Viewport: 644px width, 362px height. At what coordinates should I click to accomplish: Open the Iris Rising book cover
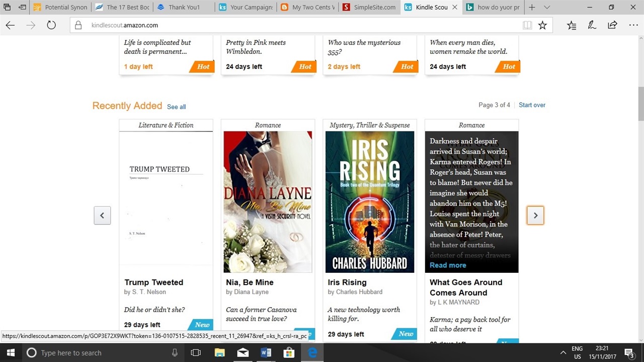click(x=370, y=202)
